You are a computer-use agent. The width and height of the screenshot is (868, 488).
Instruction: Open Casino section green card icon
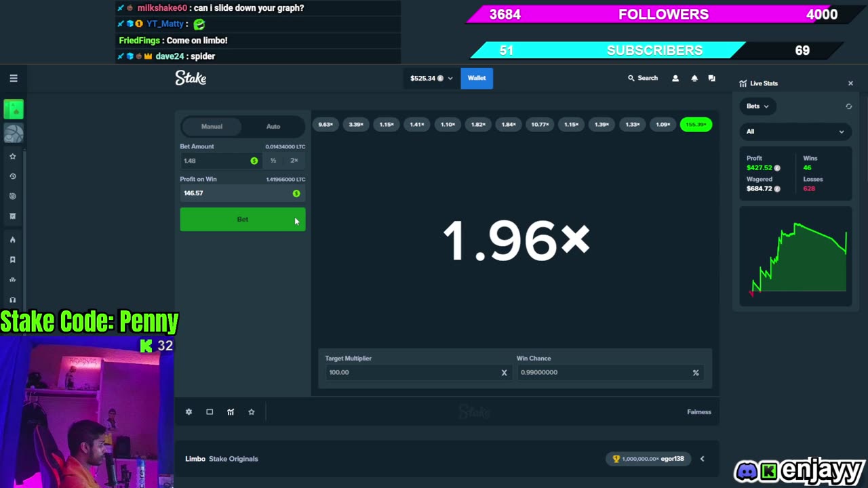point(14,109)
